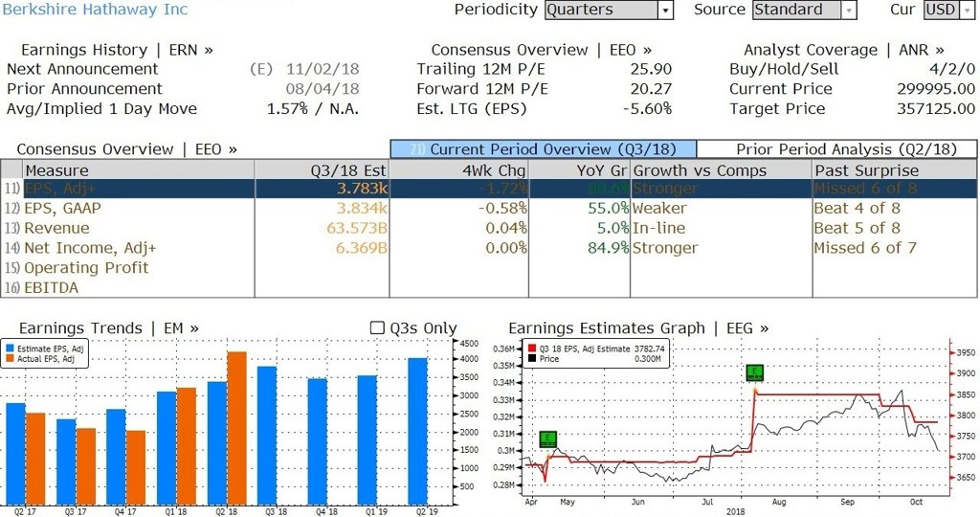
Task: Click the In-line growth cell for Revenue
Action: (658, 228)
